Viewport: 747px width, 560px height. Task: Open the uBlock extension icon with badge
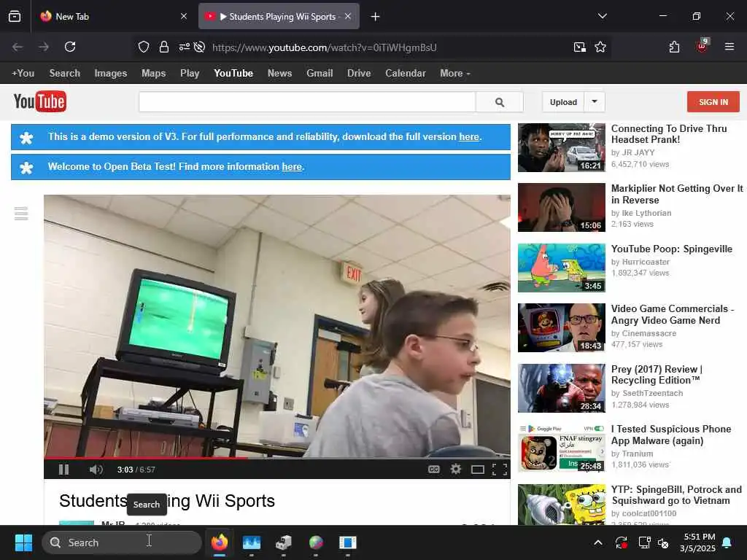(x=703, y=46)
